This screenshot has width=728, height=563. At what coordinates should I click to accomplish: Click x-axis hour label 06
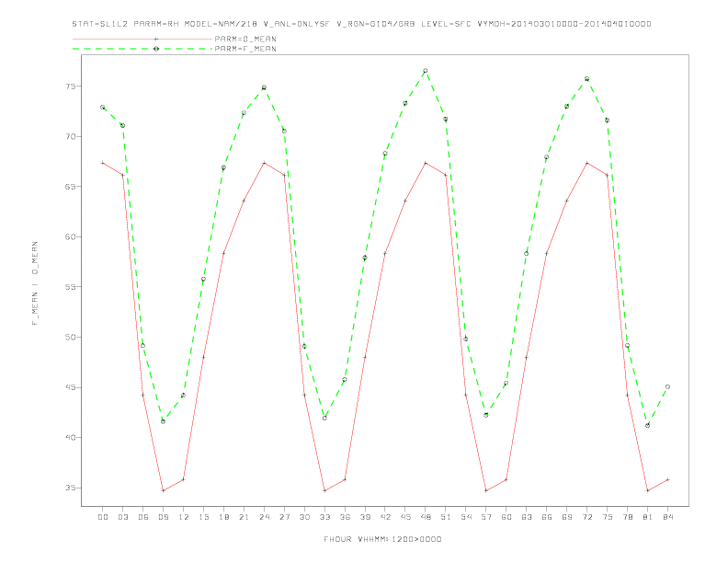(143, 517)
